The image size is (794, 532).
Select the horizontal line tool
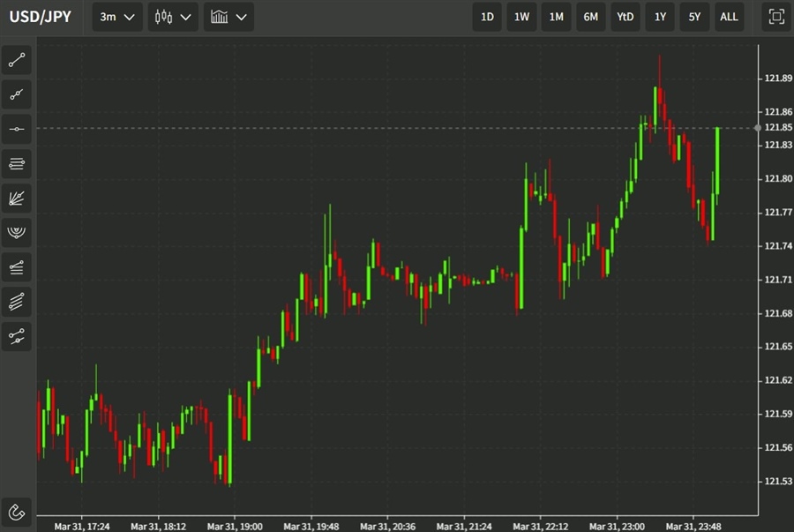[x=16, y=129]
